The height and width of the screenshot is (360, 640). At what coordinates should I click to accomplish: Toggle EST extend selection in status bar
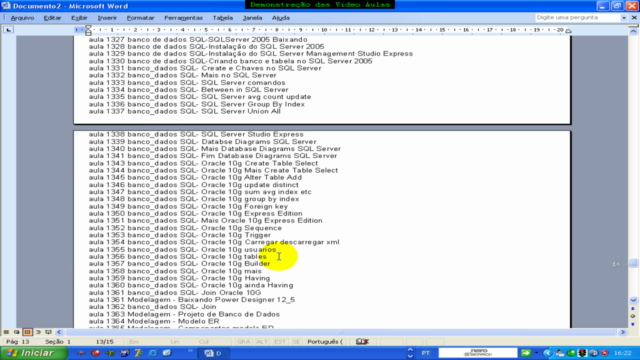pos(280,342)
